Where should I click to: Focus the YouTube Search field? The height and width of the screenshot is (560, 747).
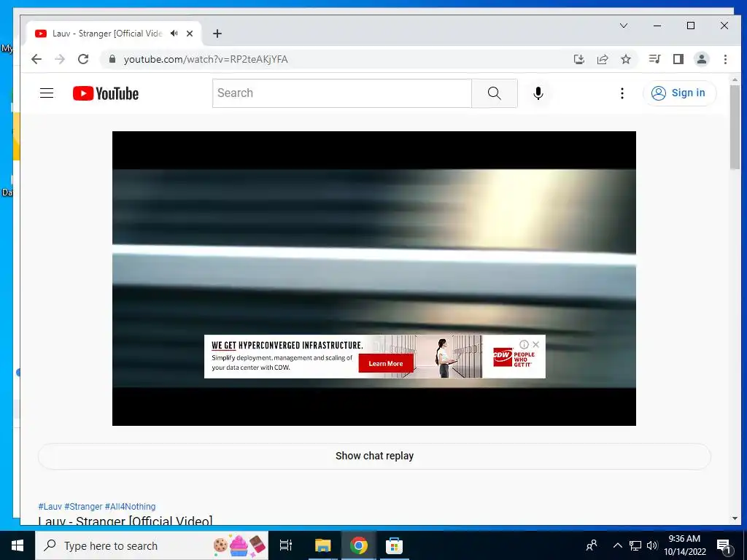[342, 93]
